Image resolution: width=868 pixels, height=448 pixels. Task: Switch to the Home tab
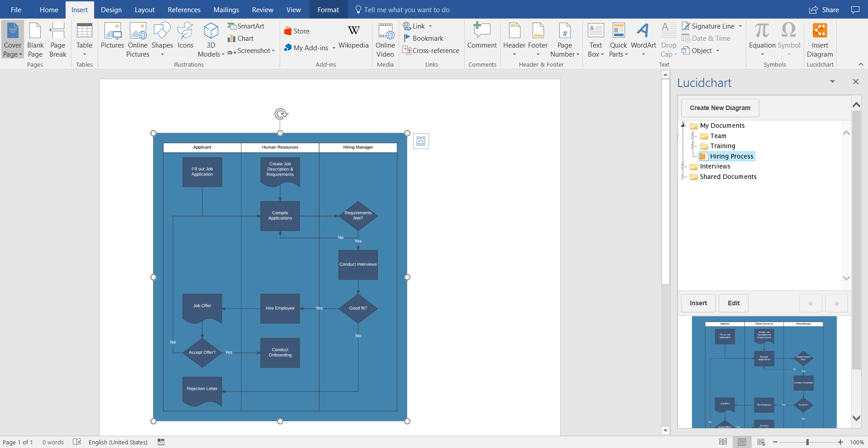pos(49,10)
